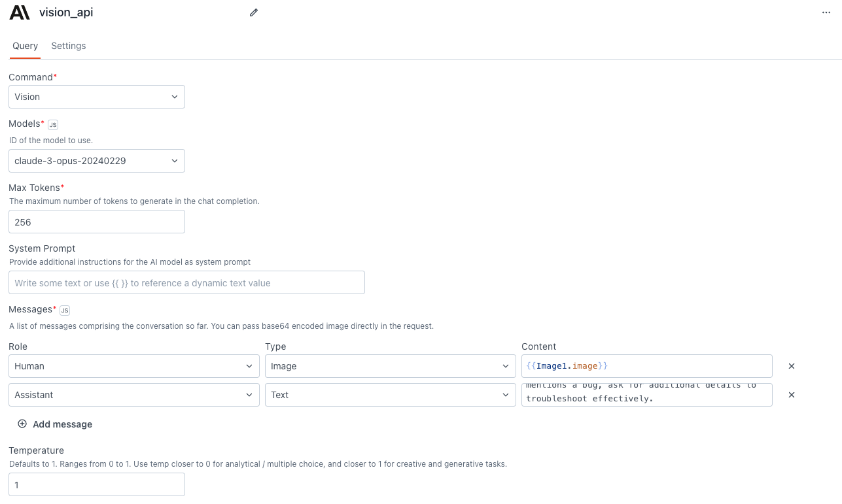This screenshot has width=842, height=504.
Task: Edit the {{Image1.image}} content field
Action: (x=646, y=366)
